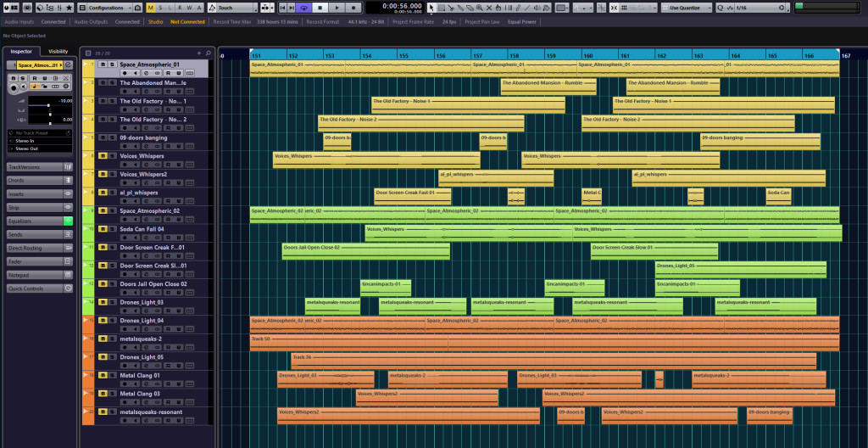
Task: Click the transport Record button
Action: pos(353,8)
